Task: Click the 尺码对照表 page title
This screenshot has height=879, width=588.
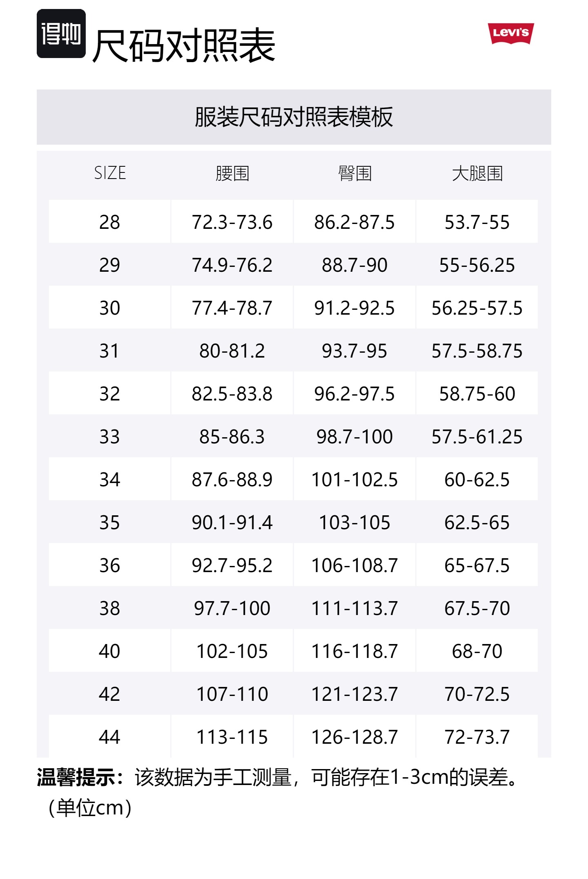Action: 184,46
